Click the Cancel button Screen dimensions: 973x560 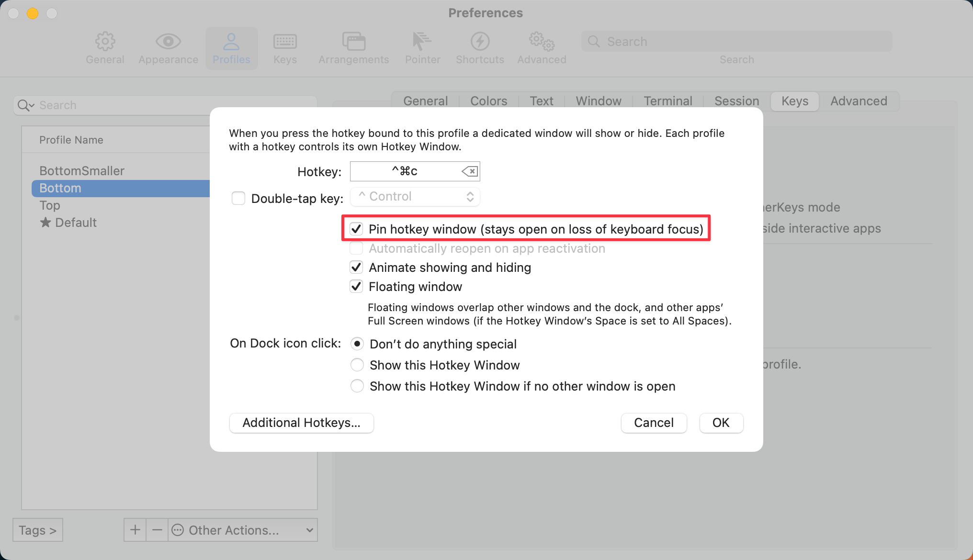pos(654,423)
